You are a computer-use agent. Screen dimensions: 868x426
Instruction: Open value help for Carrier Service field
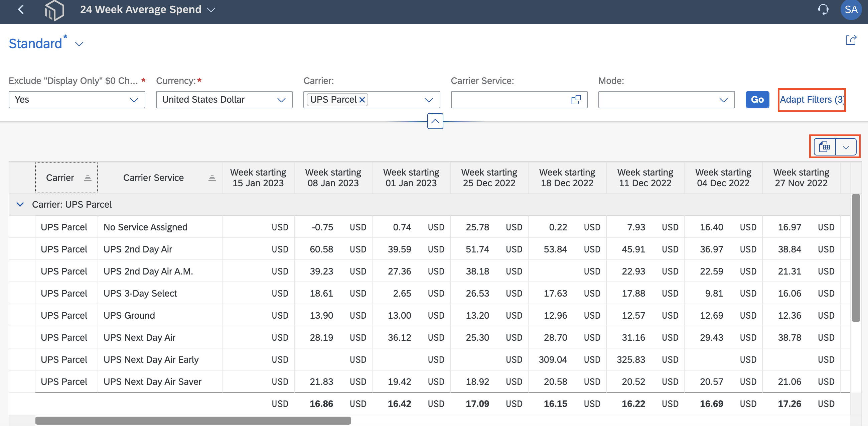pos(576,100)
